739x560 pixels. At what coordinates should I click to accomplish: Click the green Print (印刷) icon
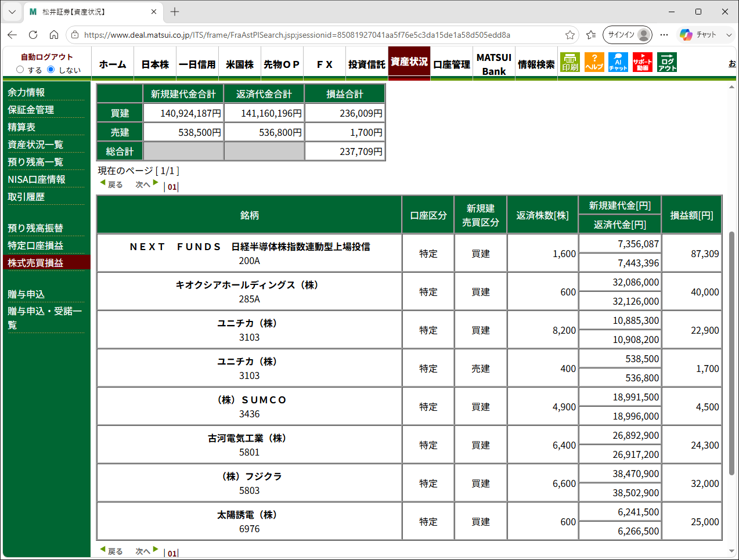pyautogui.click(x=570, y=62)
